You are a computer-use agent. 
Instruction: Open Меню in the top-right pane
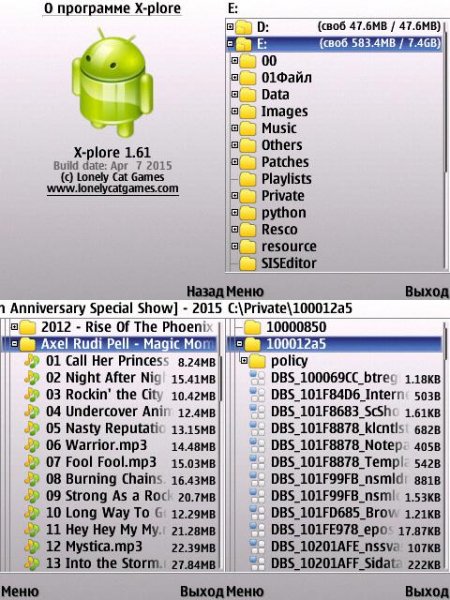click(245, 292)
